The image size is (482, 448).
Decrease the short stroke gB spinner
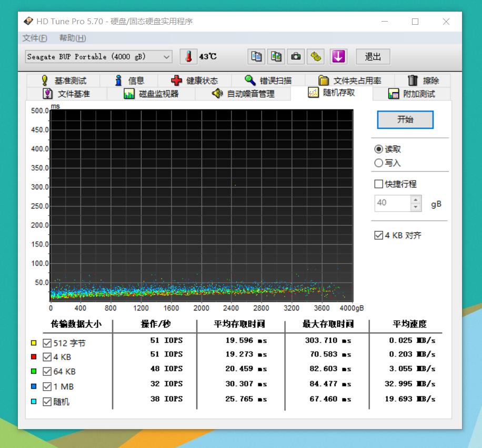coord(416,207)
